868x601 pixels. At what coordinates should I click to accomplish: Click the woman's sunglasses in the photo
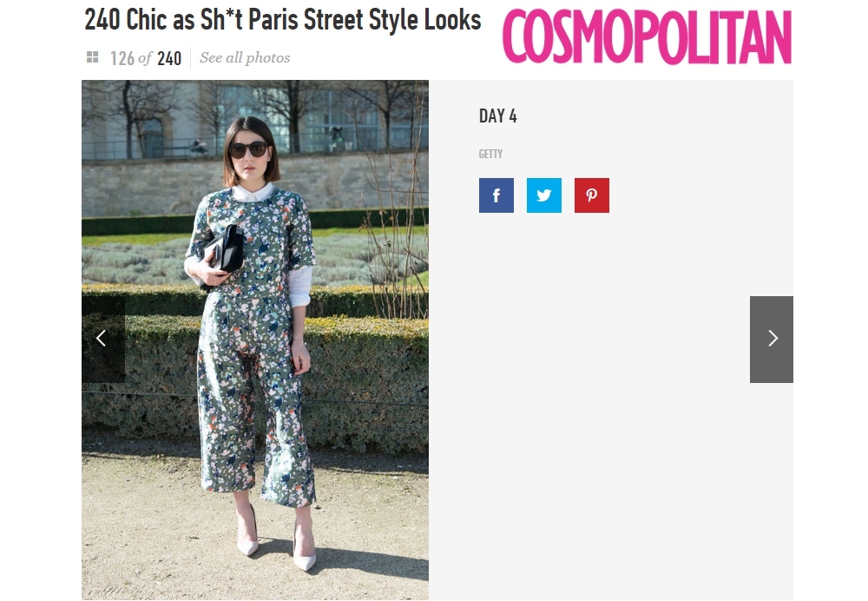(x=248, y=149)
